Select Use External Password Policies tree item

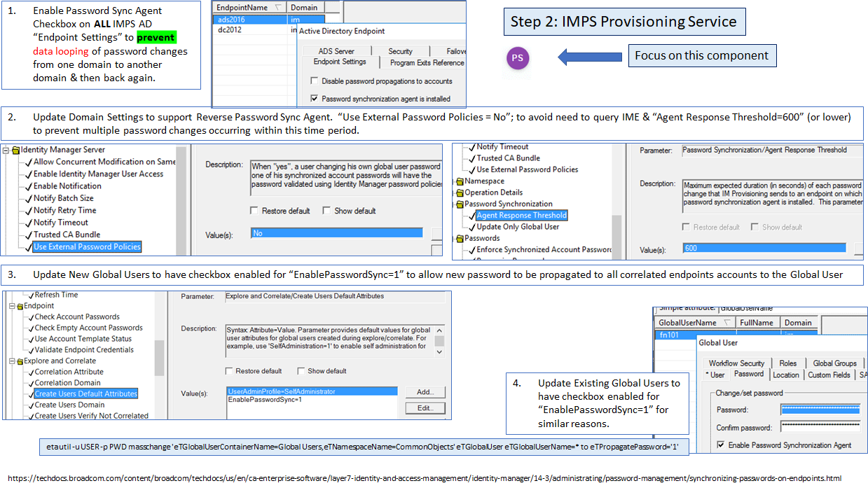87,246
